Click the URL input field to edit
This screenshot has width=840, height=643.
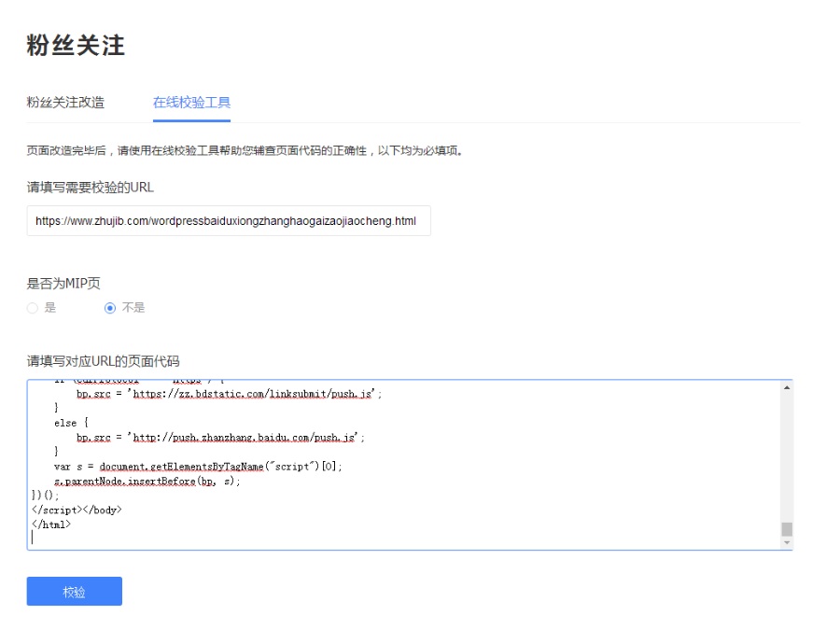point(229,221)
